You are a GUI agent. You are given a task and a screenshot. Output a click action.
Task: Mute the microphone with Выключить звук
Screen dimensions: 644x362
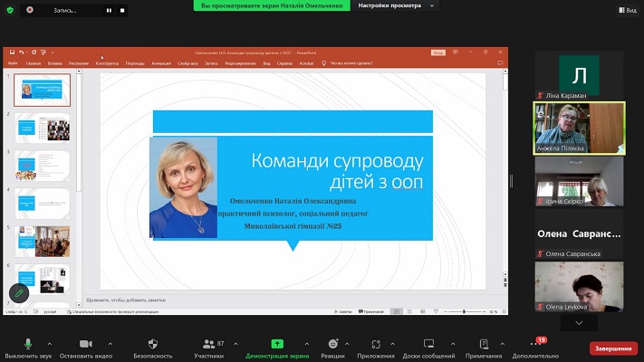point(28,345)
